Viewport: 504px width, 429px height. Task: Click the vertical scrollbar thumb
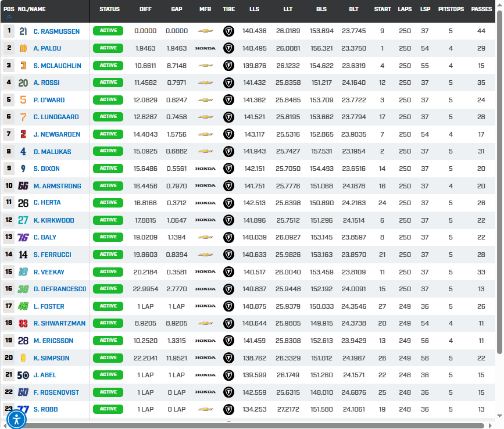499,183
